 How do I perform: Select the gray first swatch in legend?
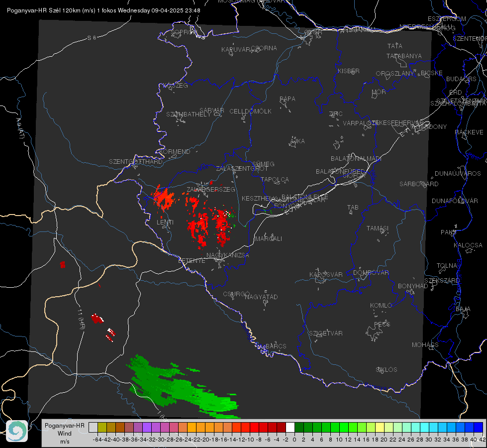[93, 427]
